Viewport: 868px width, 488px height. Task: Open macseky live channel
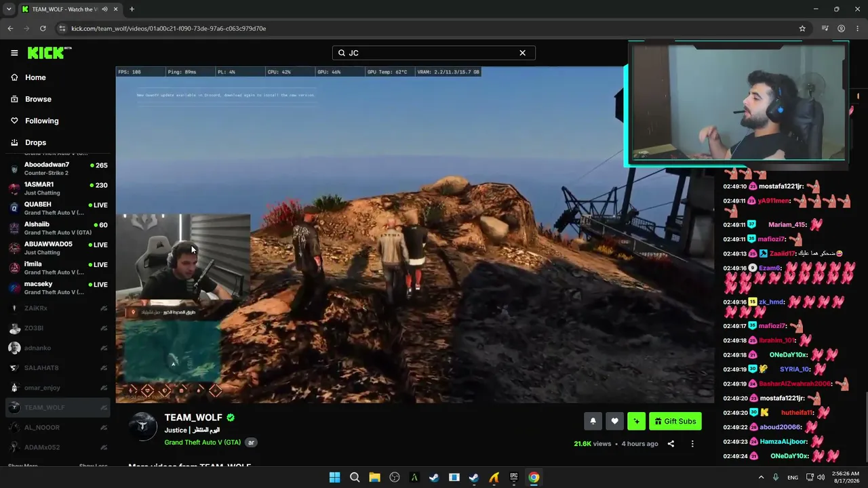click(58, 287)
